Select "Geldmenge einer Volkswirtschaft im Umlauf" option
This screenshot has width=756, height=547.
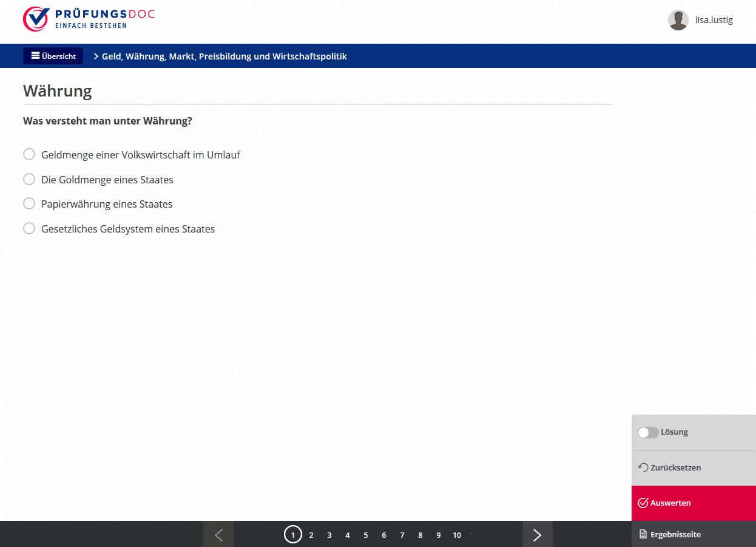(x=29, y=155)
